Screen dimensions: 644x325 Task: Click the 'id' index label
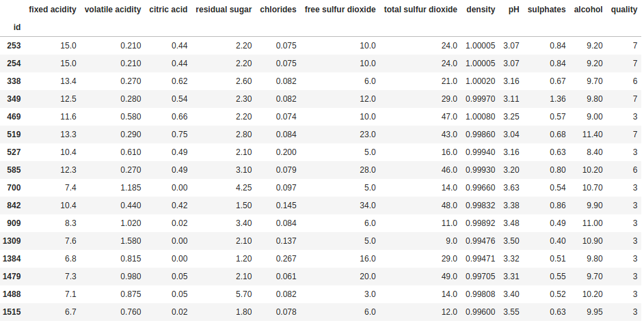coord(16,28)
